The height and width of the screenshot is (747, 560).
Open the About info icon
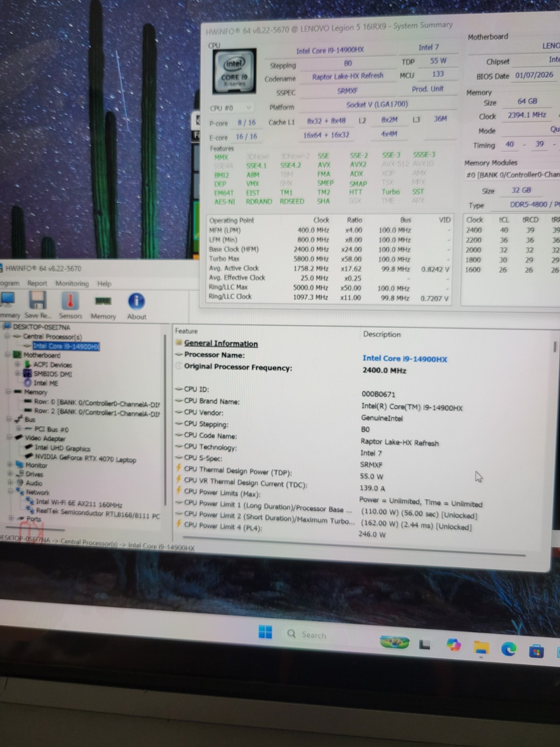click(x=136, y=307)
